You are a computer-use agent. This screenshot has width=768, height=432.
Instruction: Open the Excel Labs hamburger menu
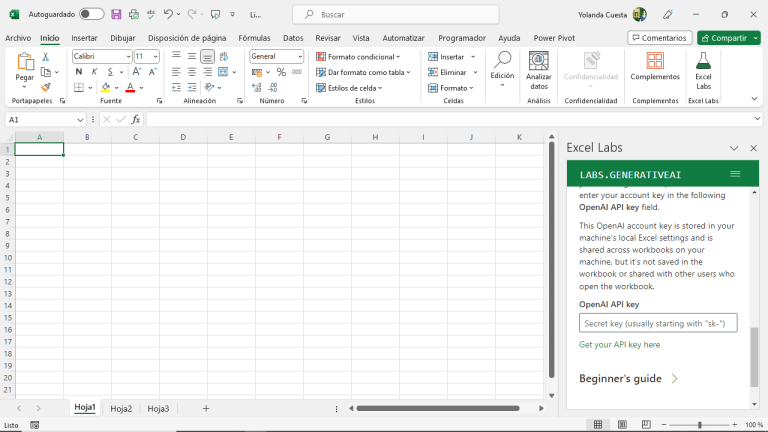(x=735, y=174)
